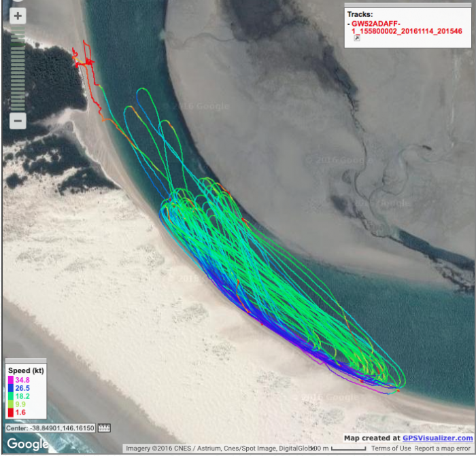
Task: Click the Center coordinates field
Action: [x=51, y=428]
